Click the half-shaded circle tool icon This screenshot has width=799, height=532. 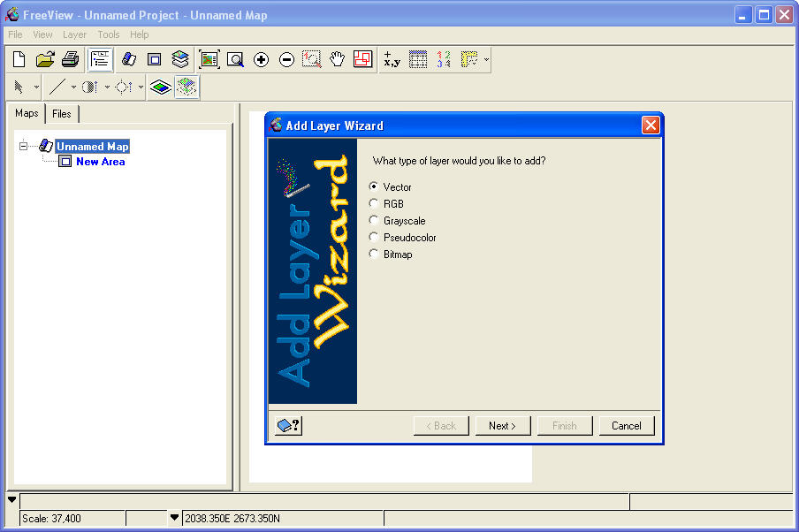pos(90,87)
